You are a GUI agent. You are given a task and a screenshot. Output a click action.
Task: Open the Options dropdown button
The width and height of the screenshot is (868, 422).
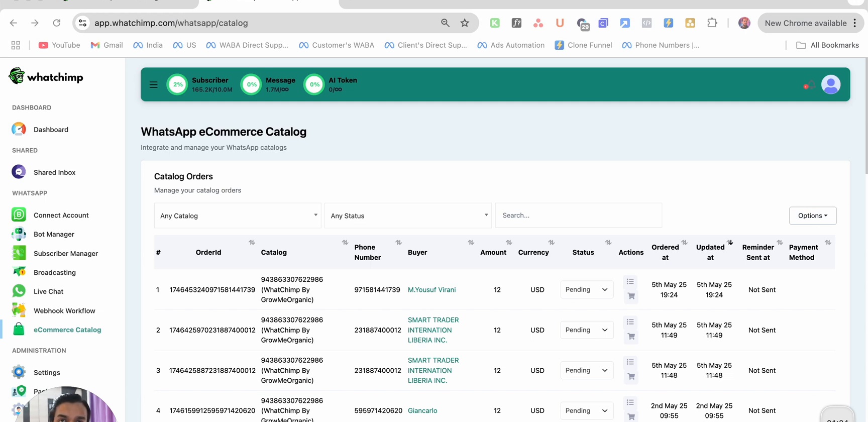tap(813, 216)
